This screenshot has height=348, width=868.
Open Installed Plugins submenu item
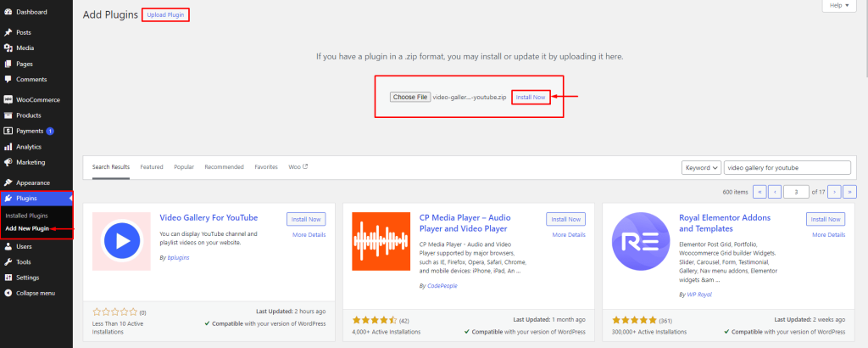26,216
